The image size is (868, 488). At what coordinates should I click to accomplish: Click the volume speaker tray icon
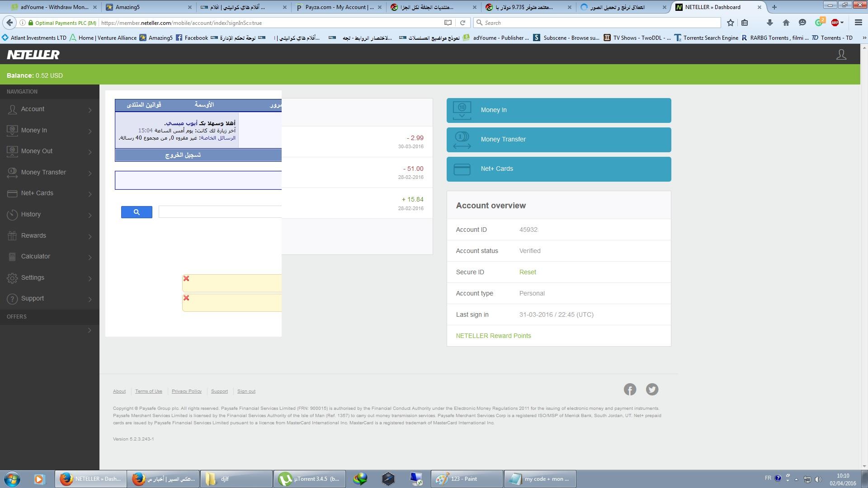pyautogui.click(x=818, y=479)
